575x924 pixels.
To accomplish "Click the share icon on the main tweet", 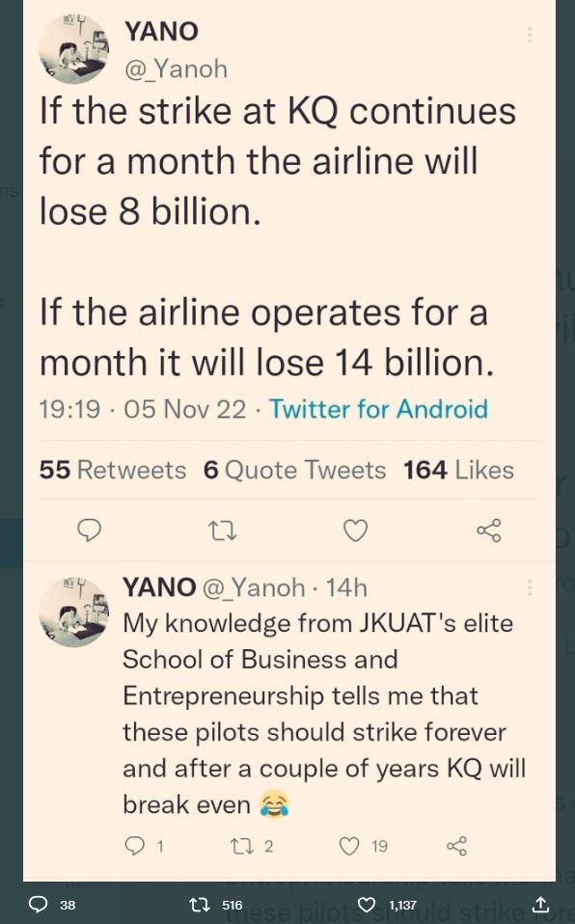I will pyautogui.click(x=488, y=530).
